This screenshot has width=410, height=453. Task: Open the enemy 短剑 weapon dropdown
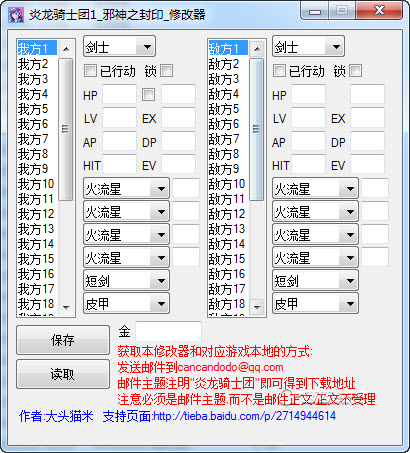(315, 281)
